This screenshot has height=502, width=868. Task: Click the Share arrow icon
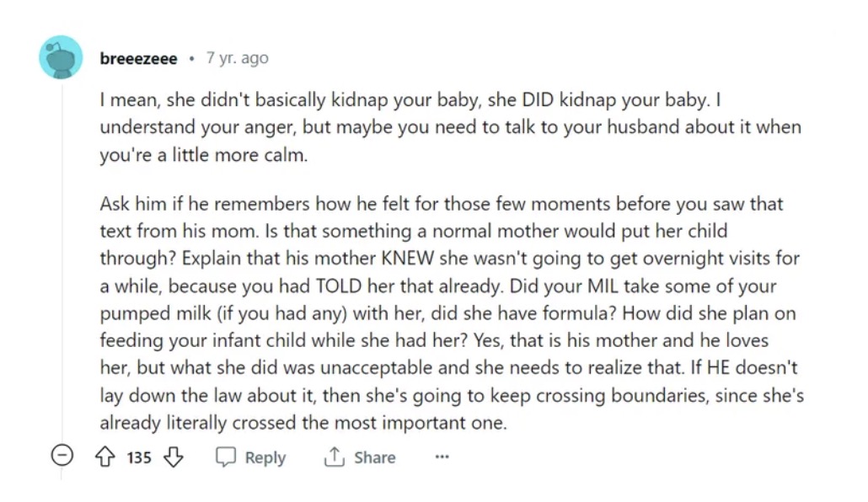click(x=334, y=457)
